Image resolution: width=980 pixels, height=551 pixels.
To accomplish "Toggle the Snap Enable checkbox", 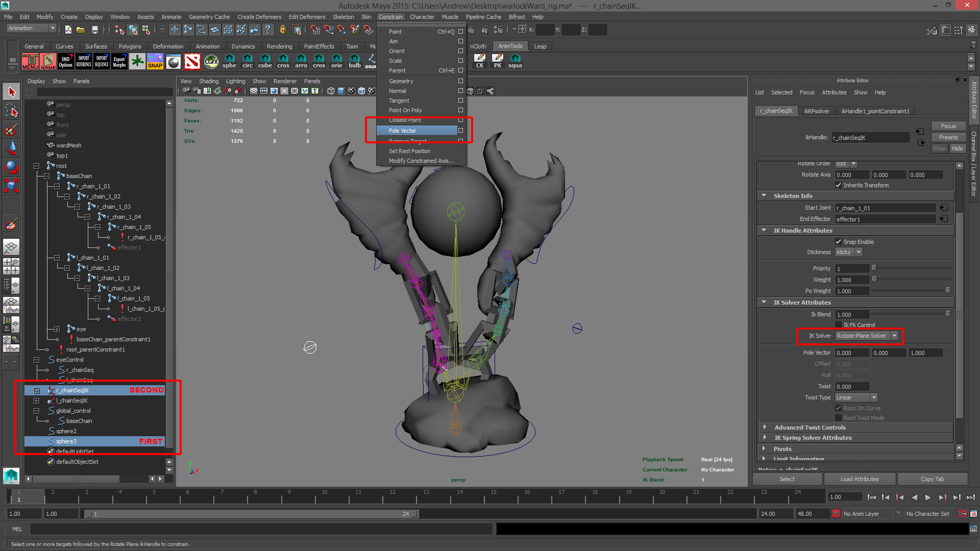I will coord(838,242).
